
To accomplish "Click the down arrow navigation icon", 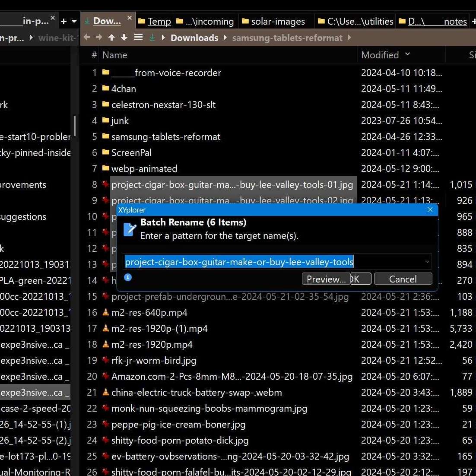I will (x=124, y=38).
